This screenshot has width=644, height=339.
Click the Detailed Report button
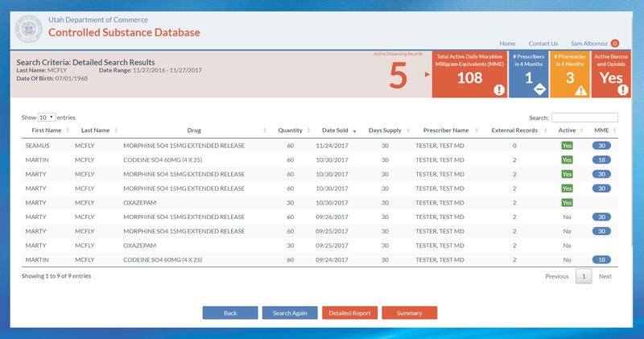point(349,312)
